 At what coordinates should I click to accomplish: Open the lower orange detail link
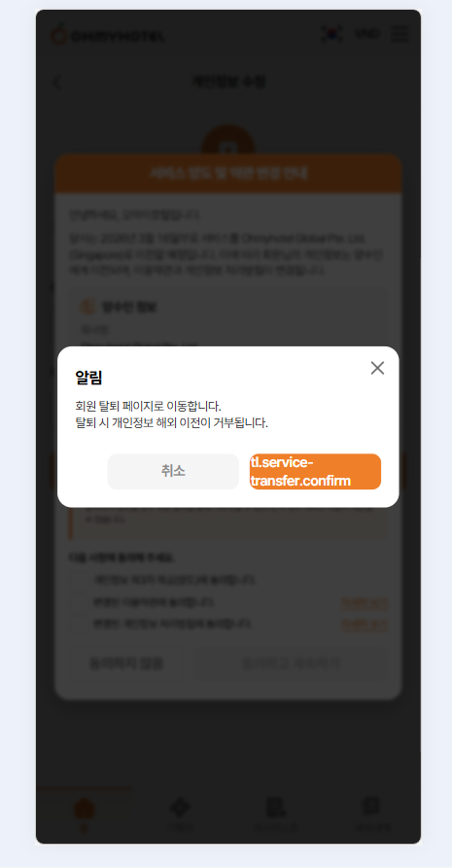point(365,625)
